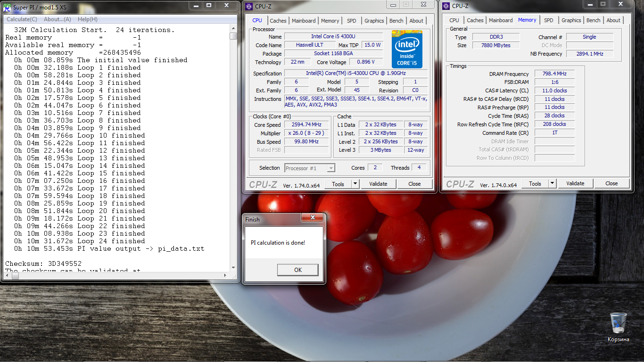Switch to Memory tab in left CPU-Z
This screenshot has width=644, height=362.
(330, 21)
